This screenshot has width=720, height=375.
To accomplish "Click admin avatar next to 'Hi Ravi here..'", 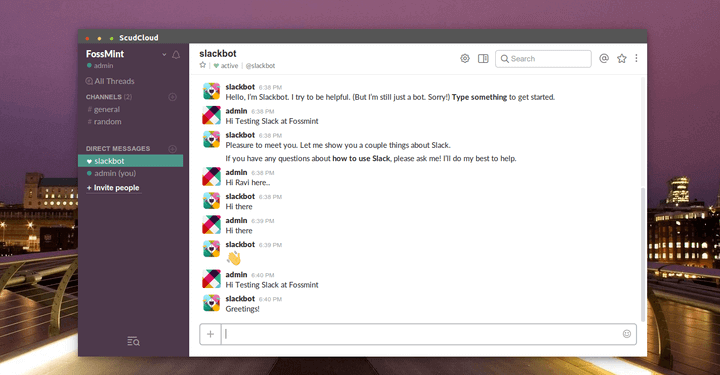I will point(211,177).
